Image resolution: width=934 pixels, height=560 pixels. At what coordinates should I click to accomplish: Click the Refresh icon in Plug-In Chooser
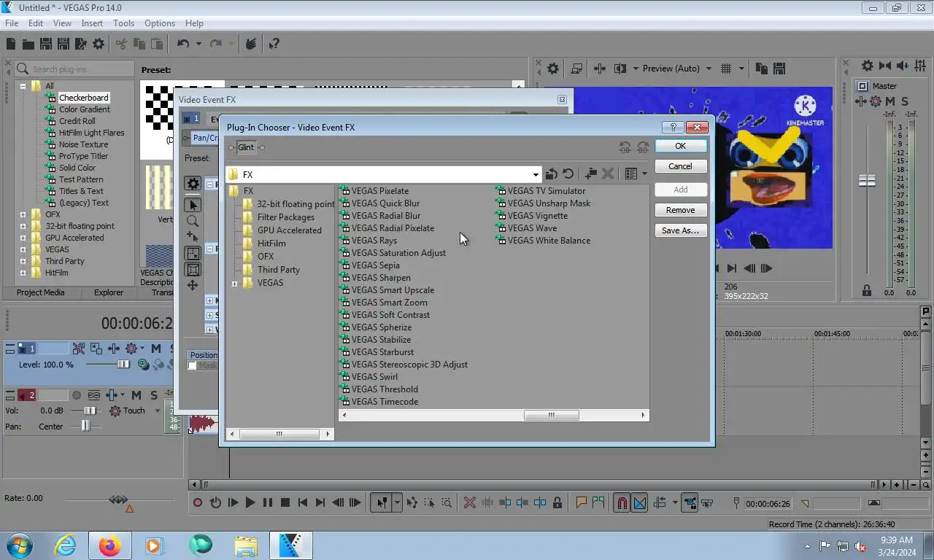pyautogui.click(x=568, y=174)
